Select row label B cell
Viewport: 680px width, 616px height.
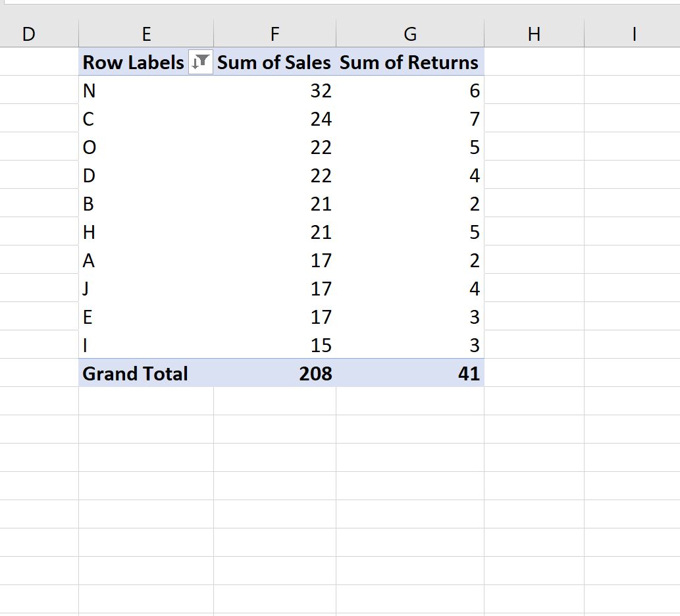[x=146, y=203]
